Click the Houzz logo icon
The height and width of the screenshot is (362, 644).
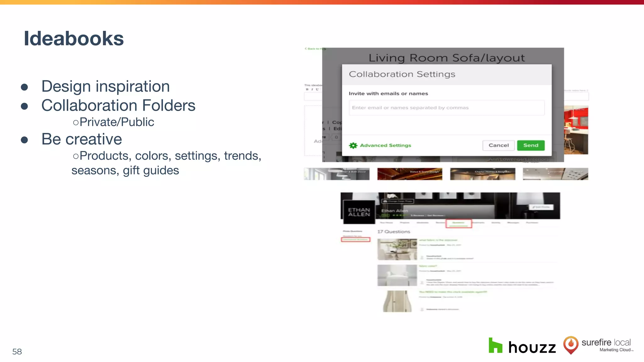(x=495, y=345)
